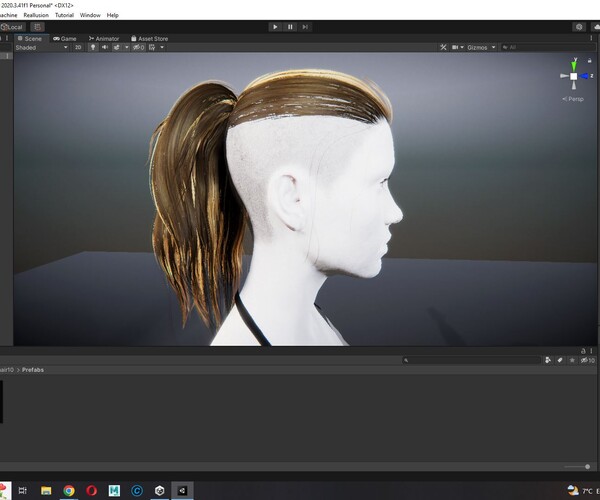Viewport: 600px width, 500px height.
Task: Toggle the scene grid visibility icon
Action: pyautogui.click(x=152, y=47)
